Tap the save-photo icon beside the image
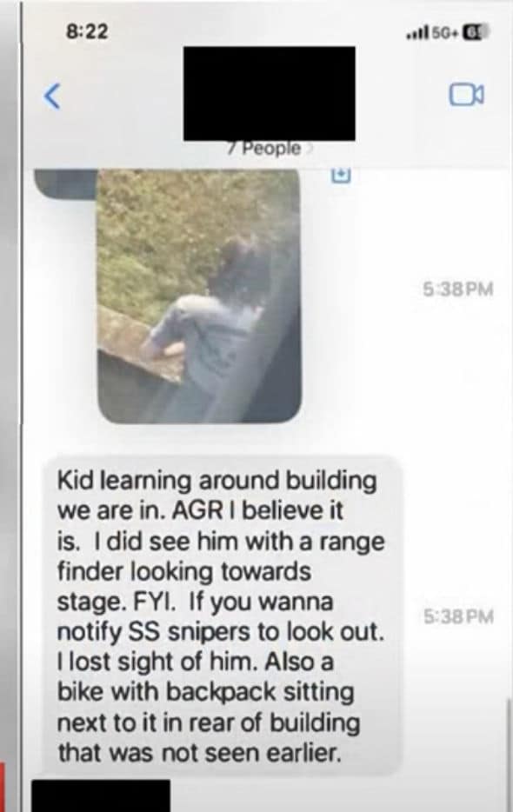This screenshot has height=812, width=513. click(341, 176)
